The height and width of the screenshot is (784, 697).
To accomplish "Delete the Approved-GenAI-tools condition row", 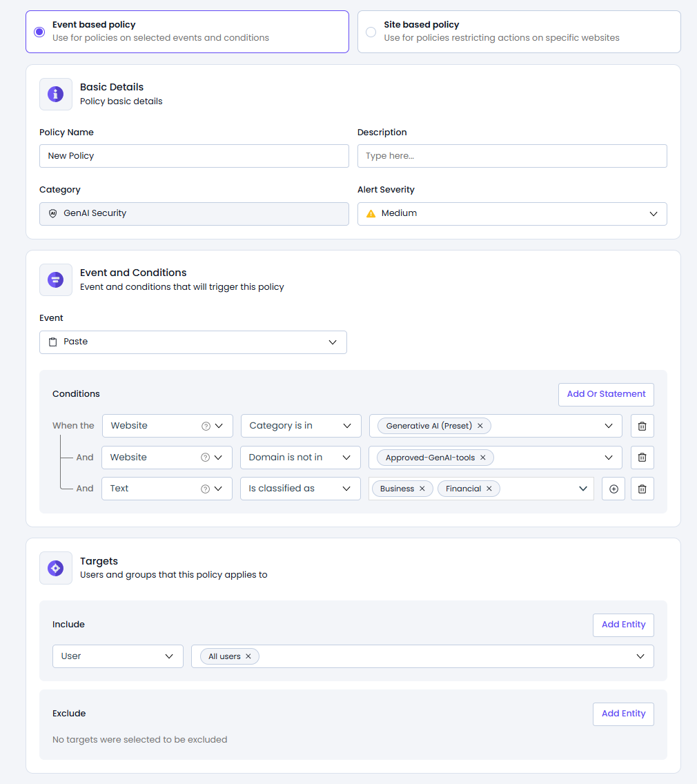I will [642, 458].
